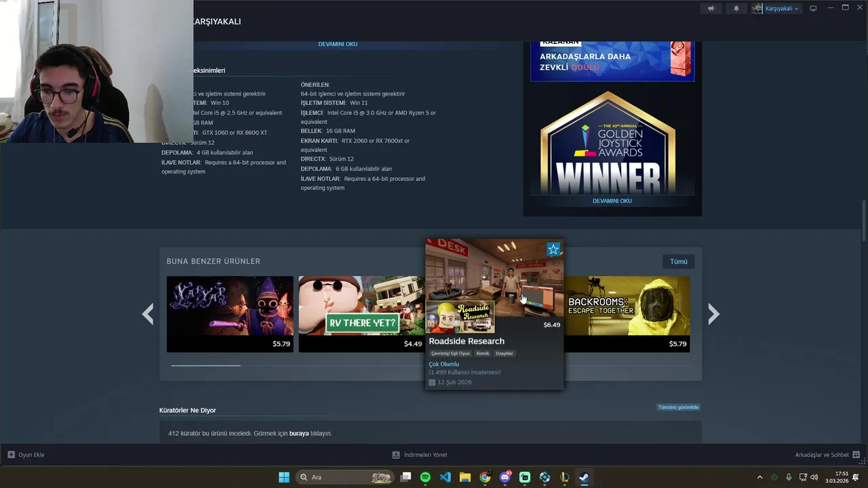Open the Golden Joystick Awards Winner image

(608, 142)
